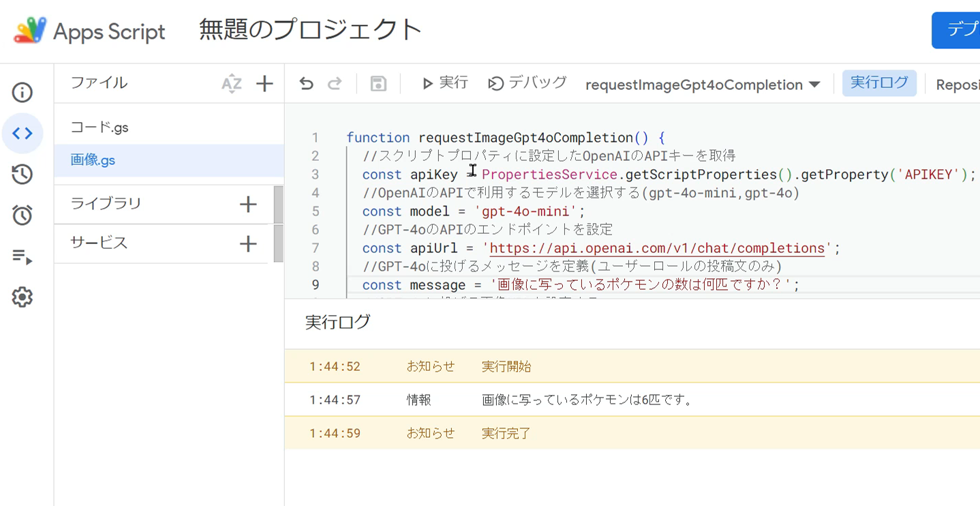Select the Editor code icon in sidebar
Image resolution: width=980 pixels, height=506 pixels.
click(22, 133)
